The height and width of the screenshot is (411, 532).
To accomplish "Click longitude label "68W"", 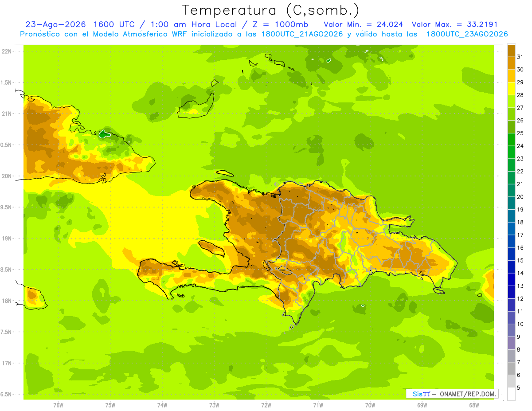I will pyautogui.click(x=474, y=405).
